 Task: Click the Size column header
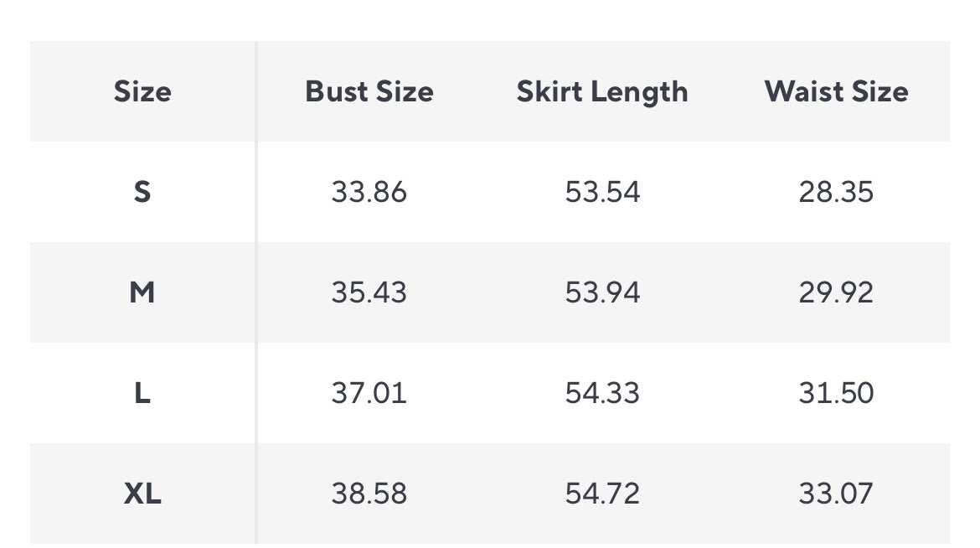pyautogui.click(x=142, y=91)
